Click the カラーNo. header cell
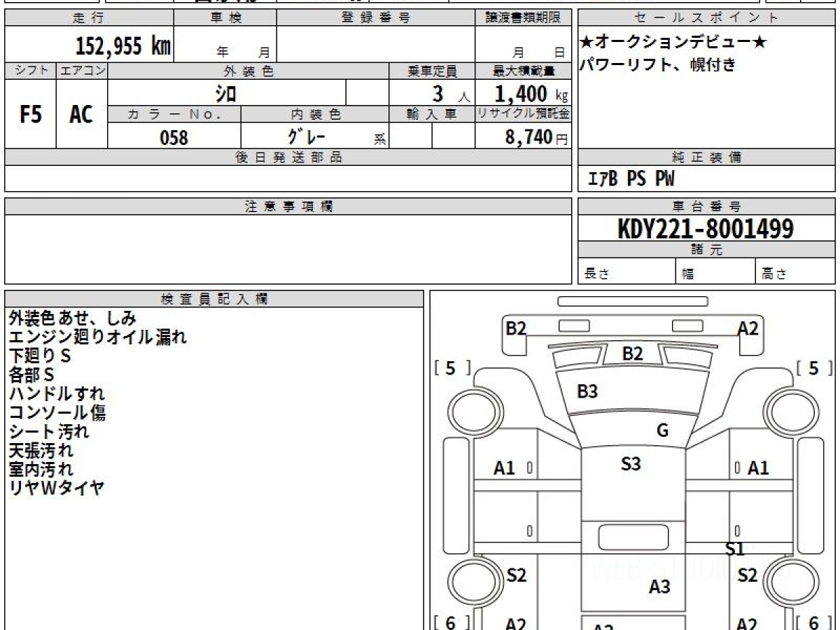This screenshot has height=630, width=840. tap(174, 114)
